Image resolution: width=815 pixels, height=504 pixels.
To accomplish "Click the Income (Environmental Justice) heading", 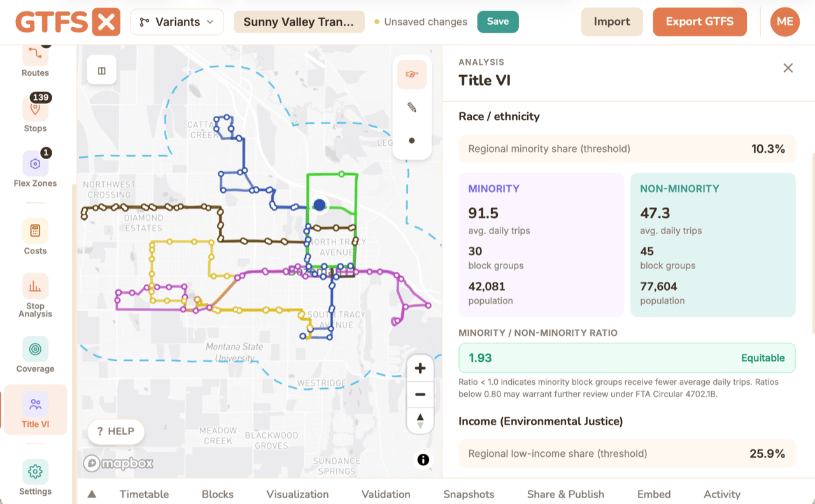I will point(541,421).
